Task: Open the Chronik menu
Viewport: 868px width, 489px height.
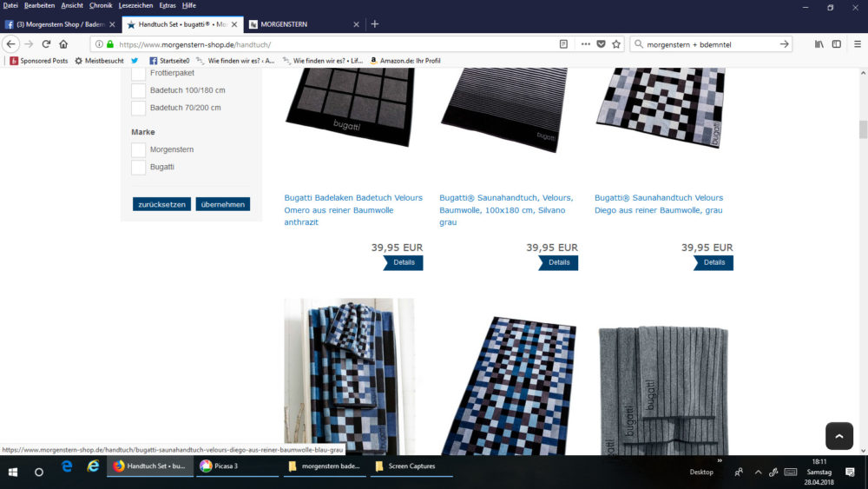Action: [101, 5]
